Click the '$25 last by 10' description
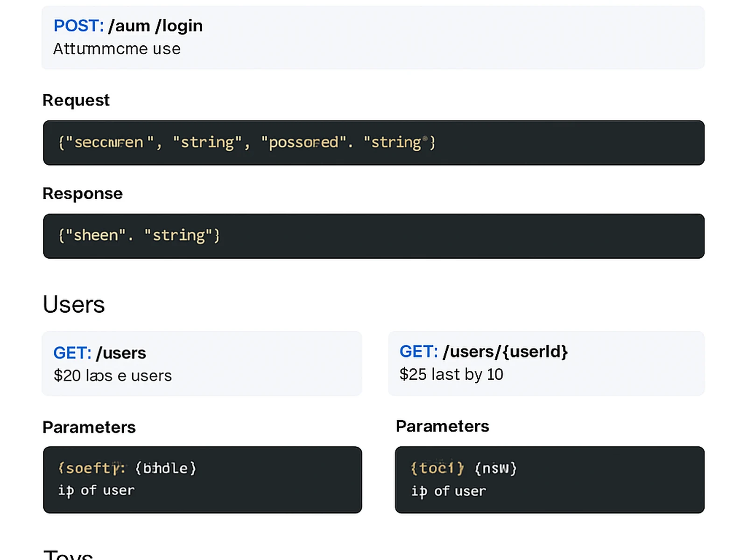 pos(451,374)
